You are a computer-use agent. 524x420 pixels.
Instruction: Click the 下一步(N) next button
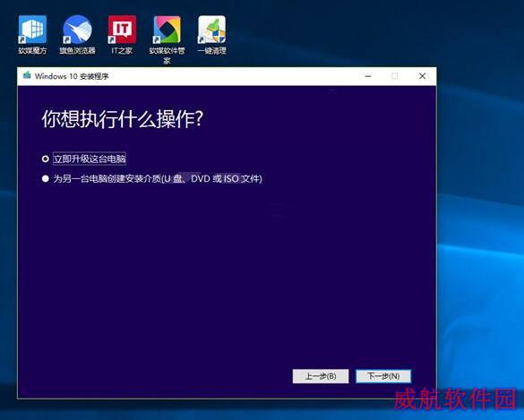[383, 376]
